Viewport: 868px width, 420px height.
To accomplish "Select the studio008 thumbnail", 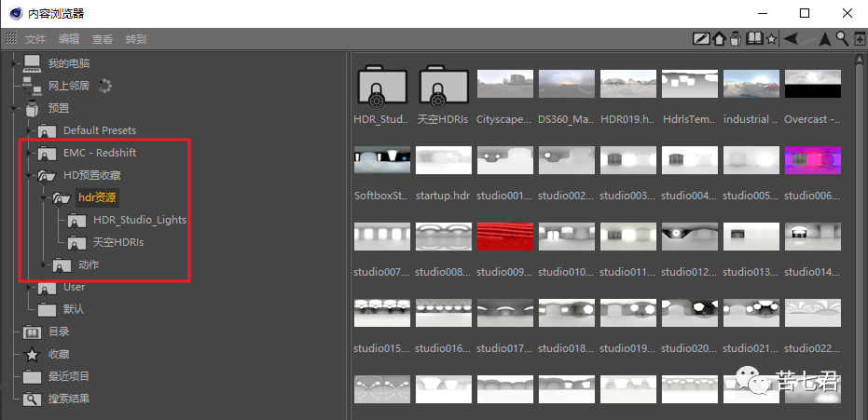I will (x=444, y=237).
